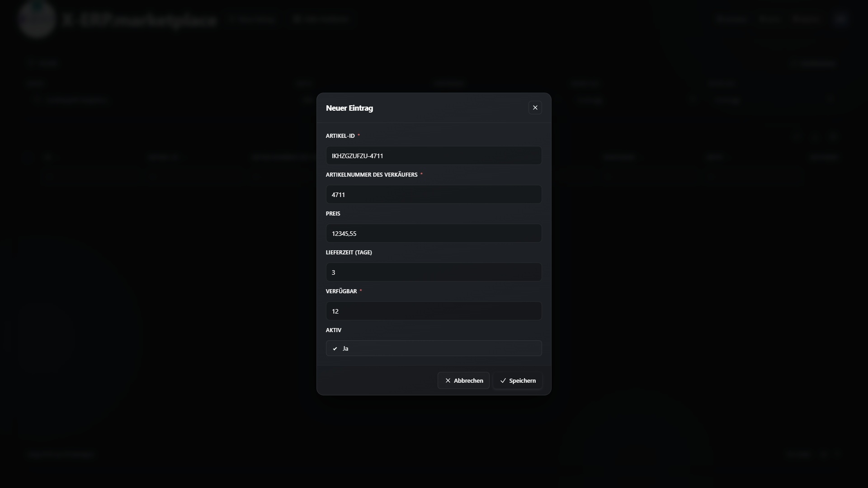Close the Neuer Eintrag dialog
This screenshot has width=868, height=488.
(x=535, y=108)
